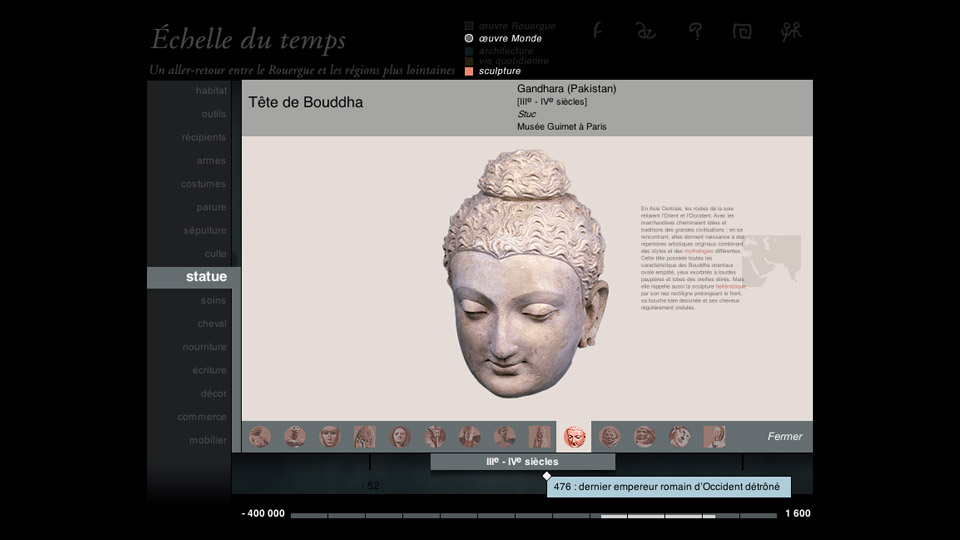
Task: Open the 'parure' category
Action: (211, 207)
